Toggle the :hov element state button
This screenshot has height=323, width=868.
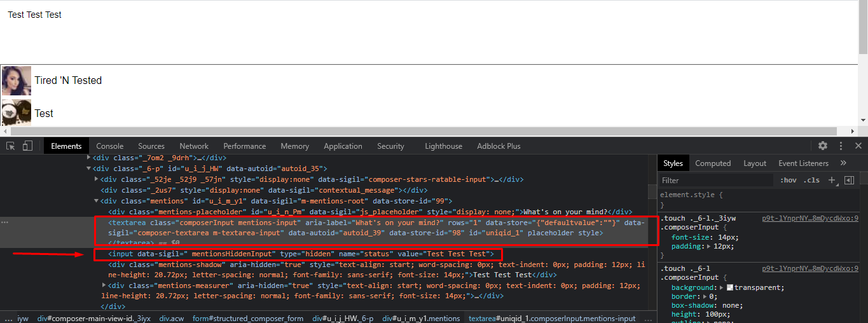click(789, 181)
